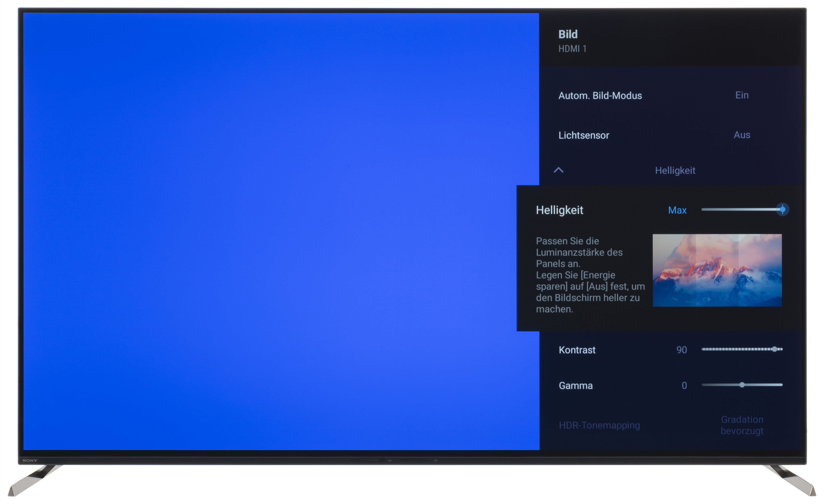Click the Kontrast value 90

[681, 350]
